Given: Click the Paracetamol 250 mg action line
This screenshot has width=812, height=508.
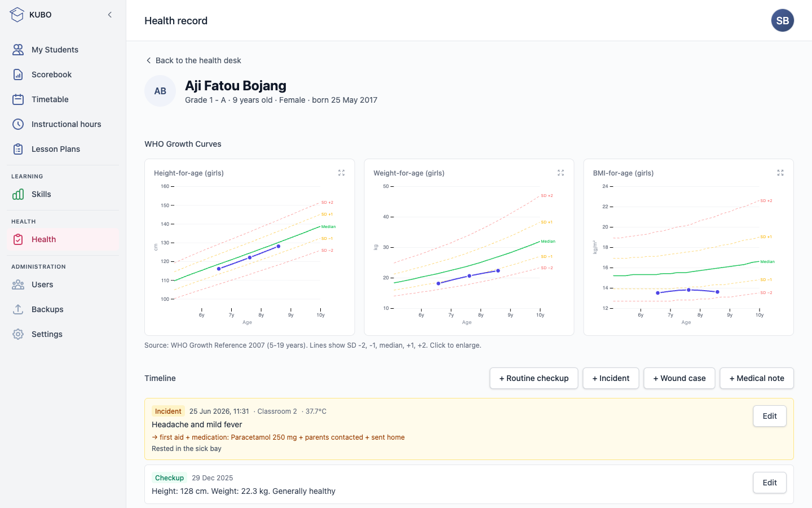Looking at the screenshot, I should tap(278, 437).
